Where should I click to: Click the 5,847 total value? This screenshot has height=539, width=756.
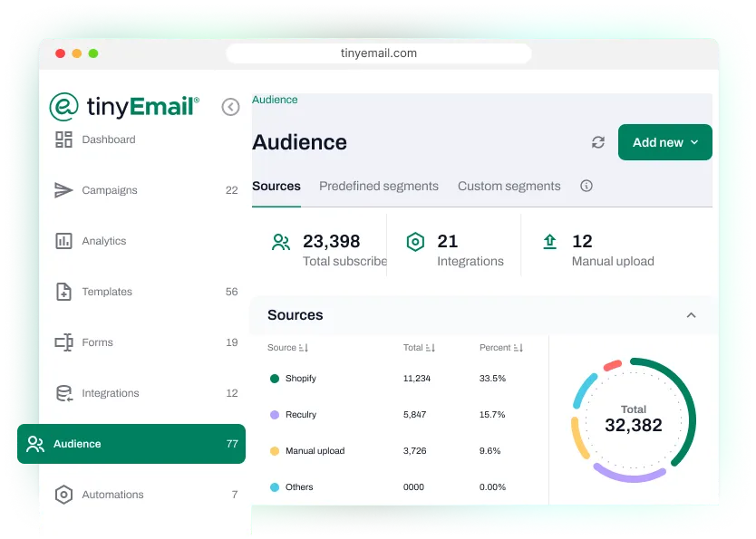[x=414, y=415]
